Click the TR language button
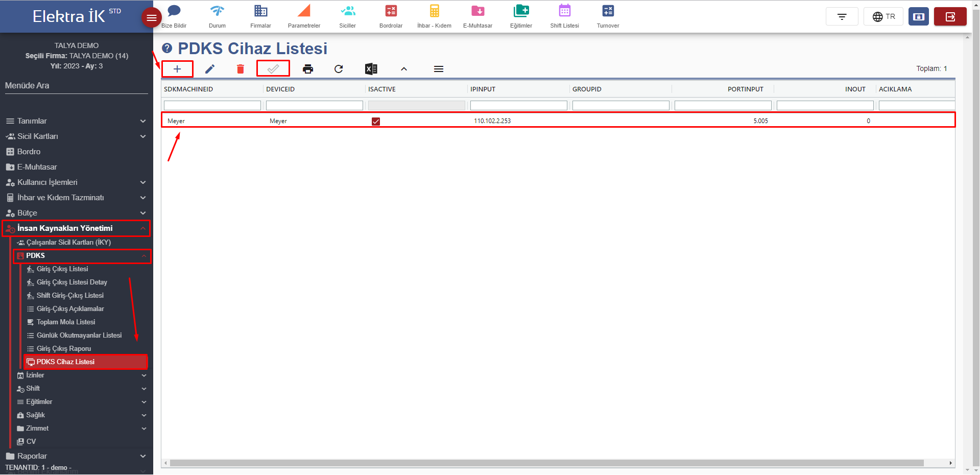 [x=883, y=17]
